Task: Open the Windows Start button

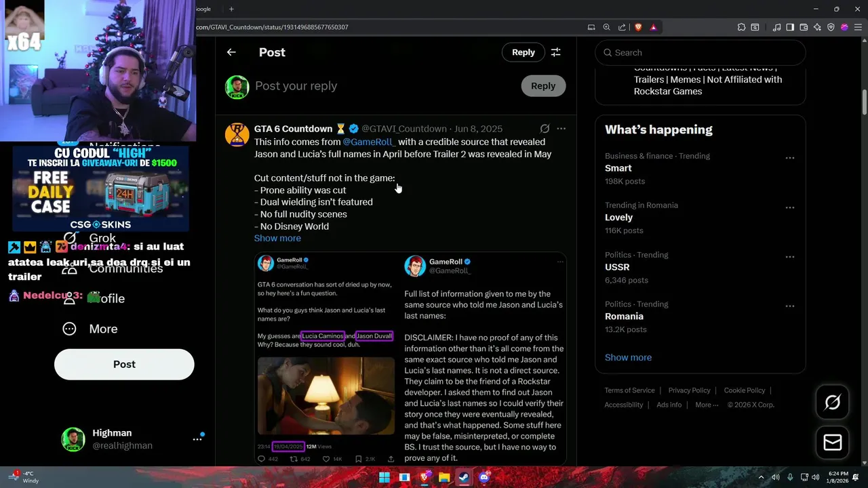Action: pos(384,477)
